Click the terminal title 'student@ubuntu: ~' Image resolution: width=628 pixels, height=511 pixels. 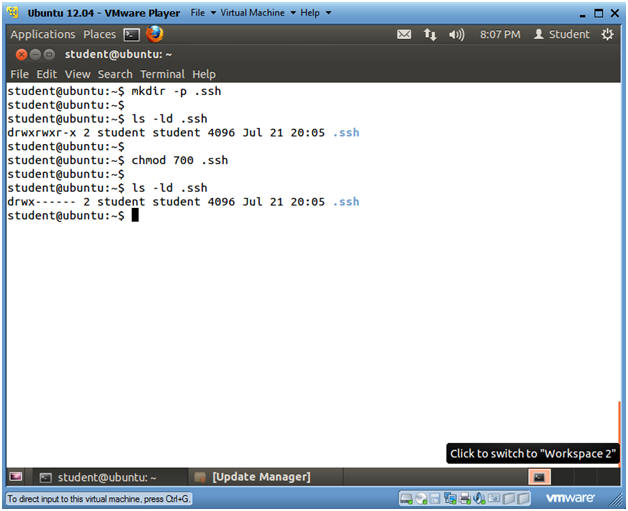(x=118, y=54)
